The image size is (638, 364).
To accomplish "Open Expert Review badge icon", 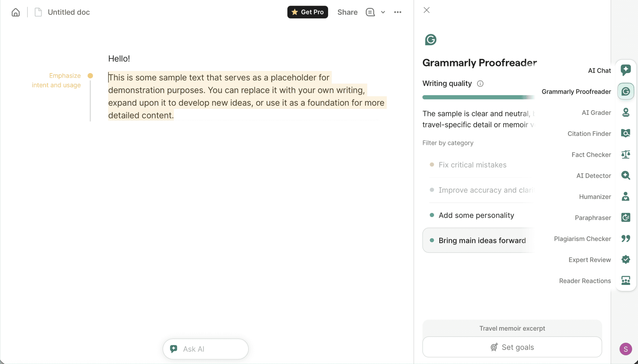I will coord(626,260).
